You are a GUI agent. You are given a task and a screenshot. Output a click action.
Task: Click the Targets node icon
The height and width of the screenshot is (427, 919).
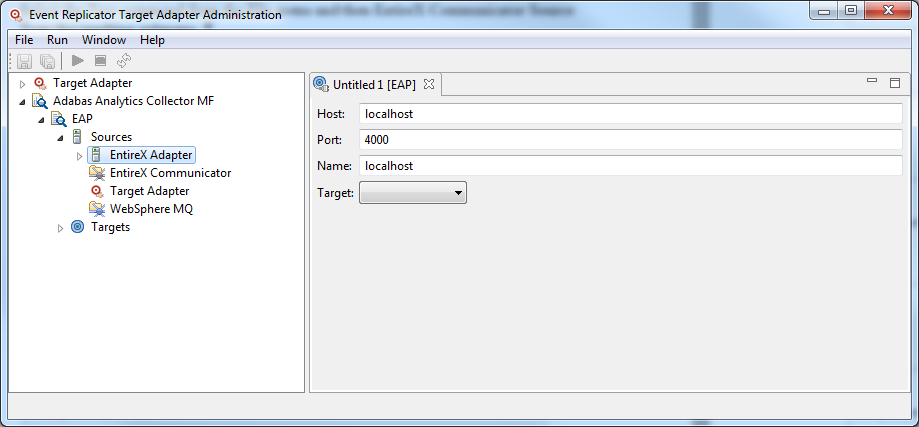tap(78, 227)
